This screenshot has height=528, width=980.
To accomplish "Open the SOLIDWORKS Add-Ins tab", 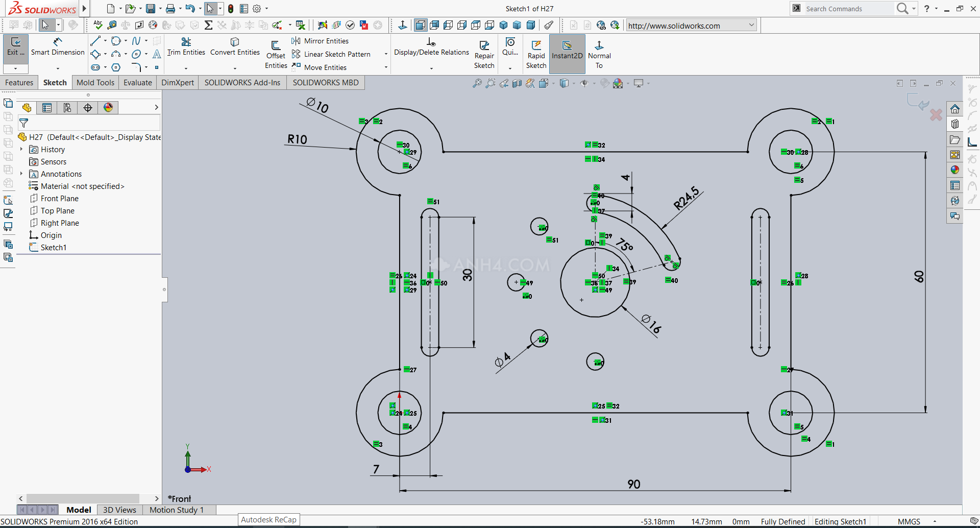I will click(242, 83).
